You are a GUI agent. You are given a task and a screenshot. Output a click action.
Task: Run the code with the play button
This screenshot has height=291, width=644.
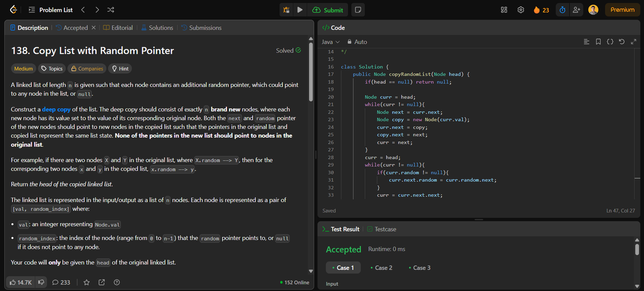click(x=301, y=10)
